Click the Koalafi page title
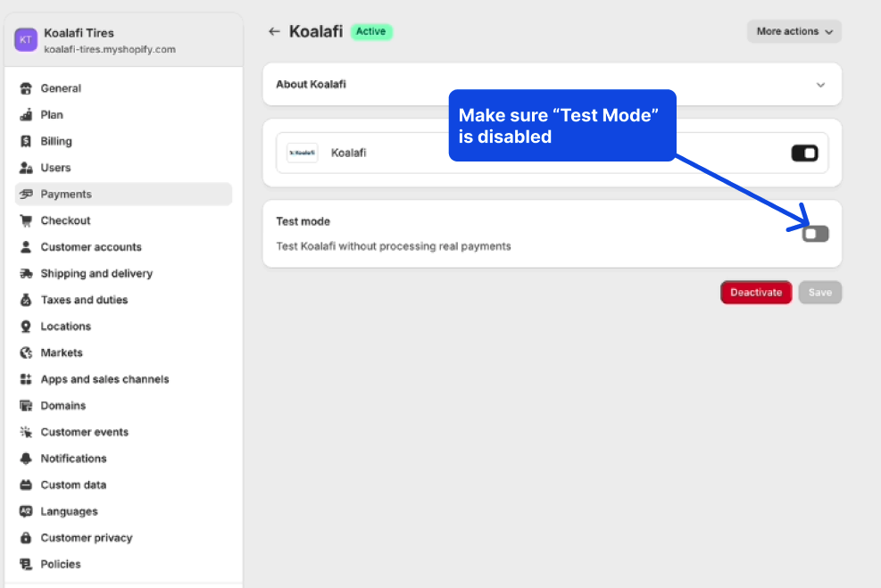This screenshot has width=881, height=588. coord(316,31)
